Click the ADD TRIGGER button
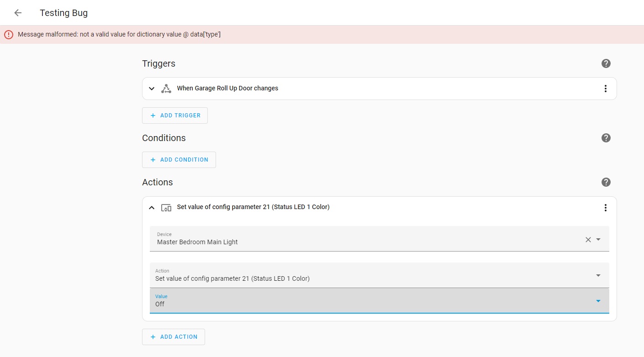 (174, 115)
